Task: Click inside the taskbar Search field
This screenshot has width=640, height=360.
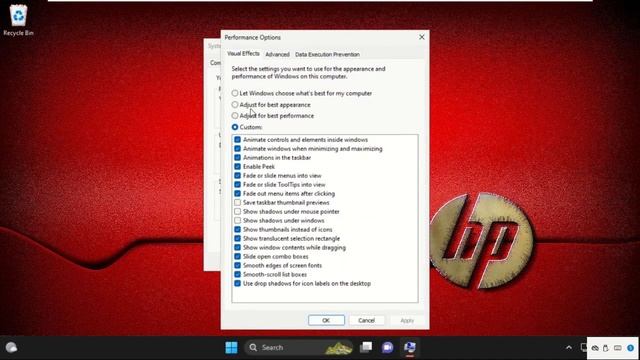Action: (x=298, y=347)
